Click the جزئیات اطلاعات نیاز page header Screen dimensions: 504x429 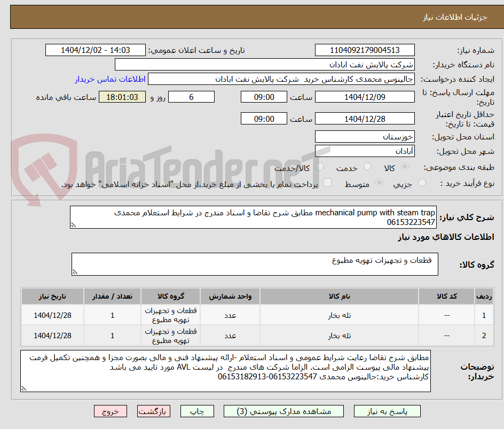(x=455, y=17)
